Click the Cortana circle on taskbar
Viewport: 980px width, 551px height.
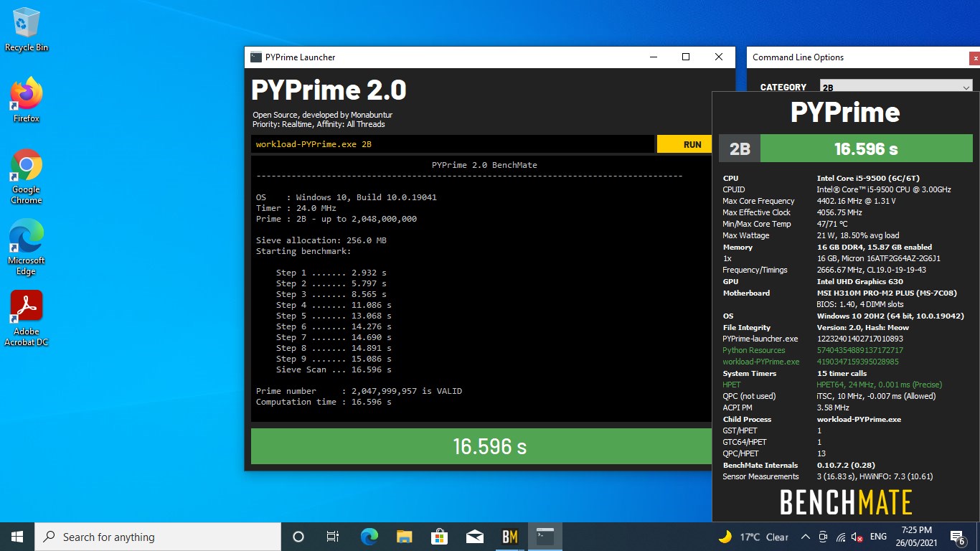(298, 537)
